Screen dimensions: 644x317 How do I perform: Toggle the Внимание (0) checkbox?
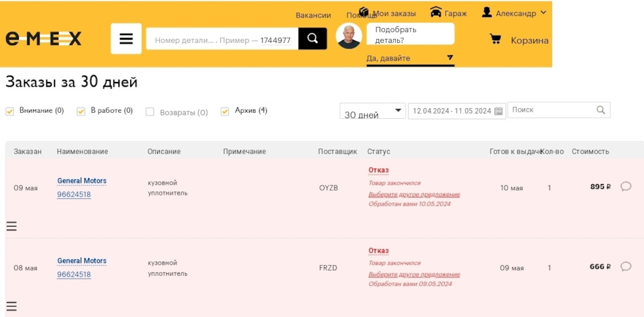9,111
